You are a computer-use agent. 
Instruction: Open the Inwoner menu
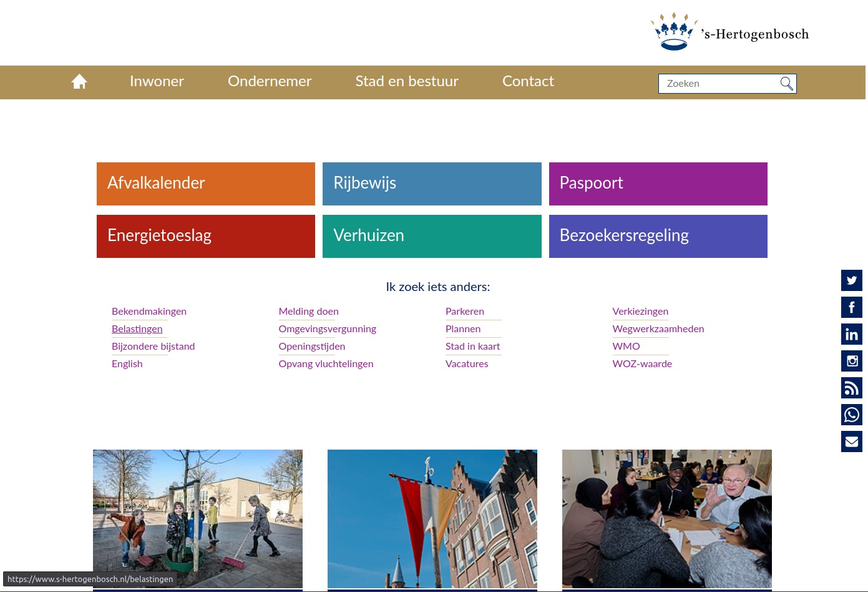tap(157, 81)
